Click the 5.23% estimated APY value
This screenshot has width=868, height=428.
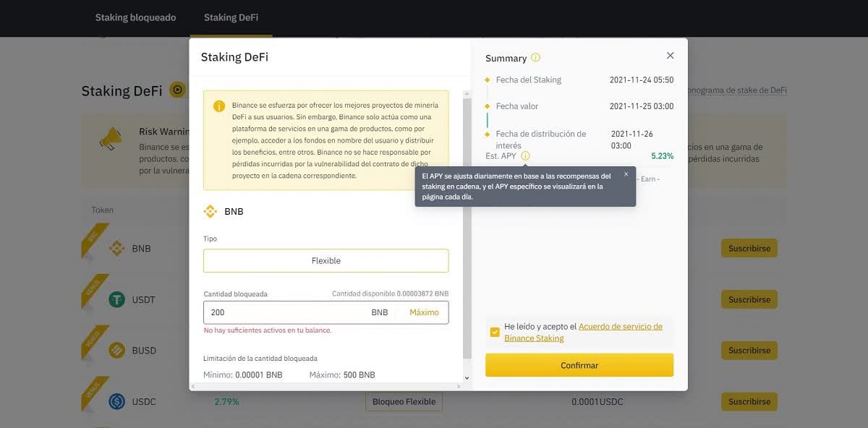tap(662, 155)
